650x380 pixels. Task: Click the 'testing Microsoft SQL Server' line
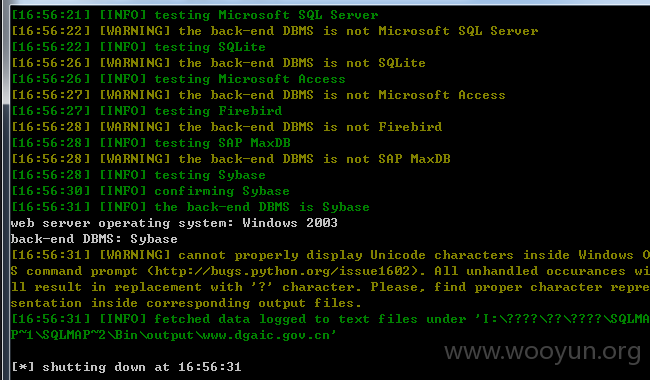[x=194, y=15]
